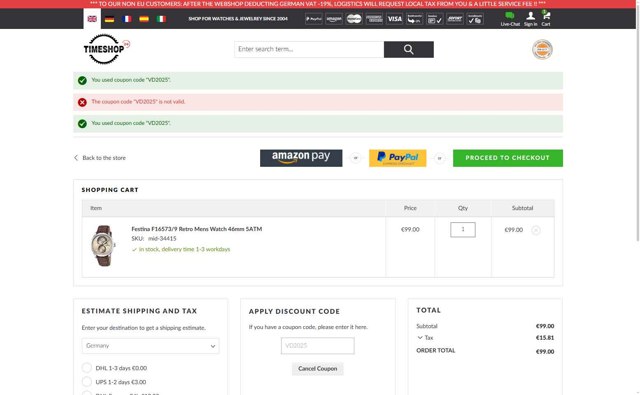Image resolution: width=640 pixels, height=395 pixels.
Task: Click the €15.81 tax amount
Action: click(545, 338)
